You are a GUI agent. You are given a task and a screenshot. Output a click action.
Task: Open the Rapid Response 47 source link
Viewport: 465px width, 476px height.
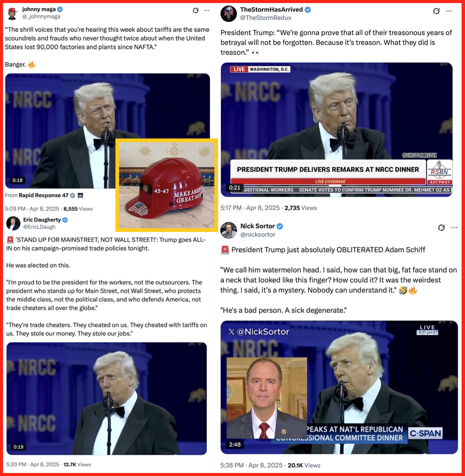[44, 195]
